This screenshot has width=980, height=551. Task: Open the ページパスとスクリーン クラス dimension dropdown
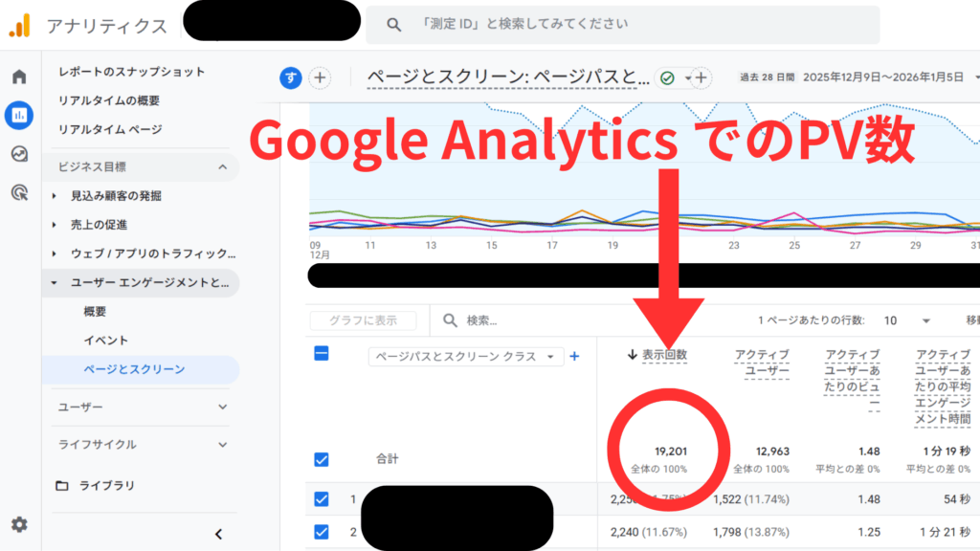[466, 356]
